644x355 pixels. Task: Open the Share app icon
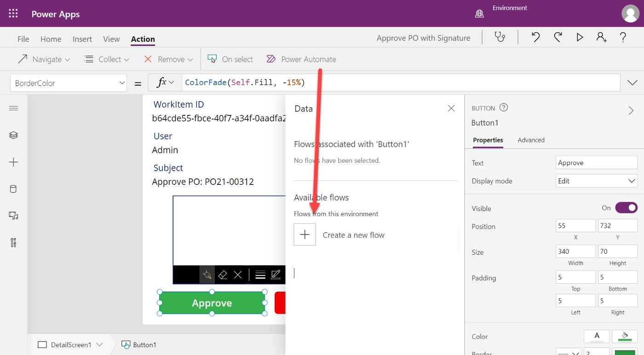click(601, 37)
